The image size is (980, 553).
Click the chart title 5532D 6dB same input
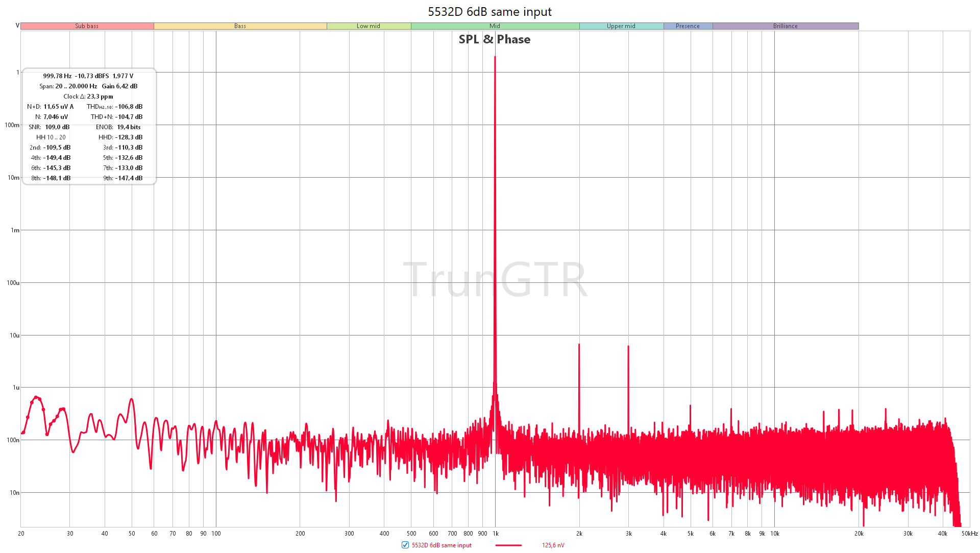pyautogui.click(x=489, y=12)
